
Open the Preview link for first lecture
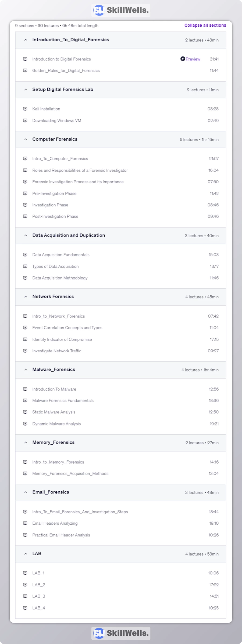[x=193, y=59]
